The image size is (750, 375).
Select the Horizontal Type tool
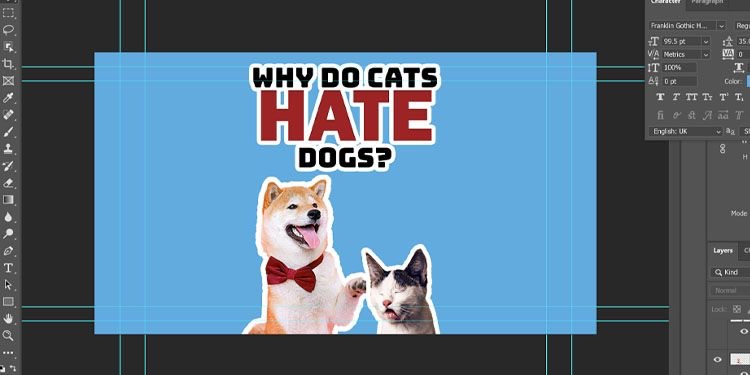(8, 267)
